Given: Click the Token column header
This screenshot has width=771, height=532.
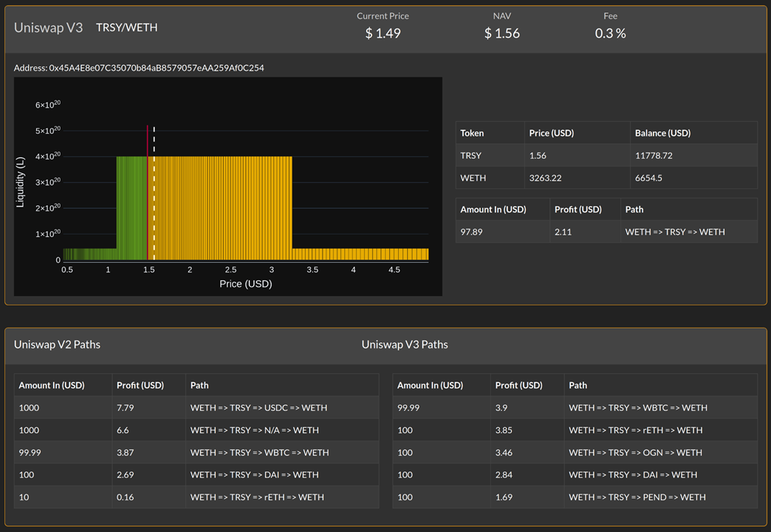Looking at the screenshot, I should [472, 133].
